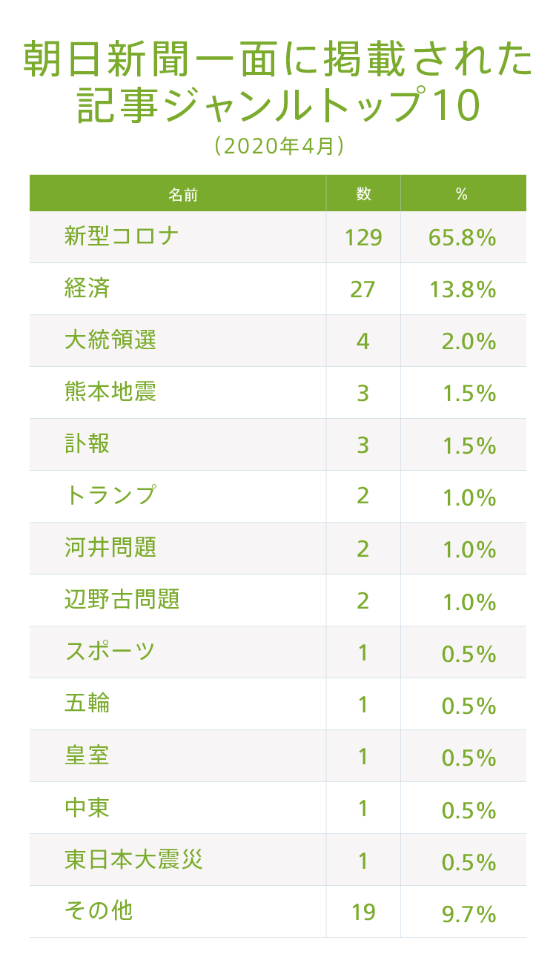The image size is (556, 980).
Task: Click the 名前 column header
Action: (182, 194)
